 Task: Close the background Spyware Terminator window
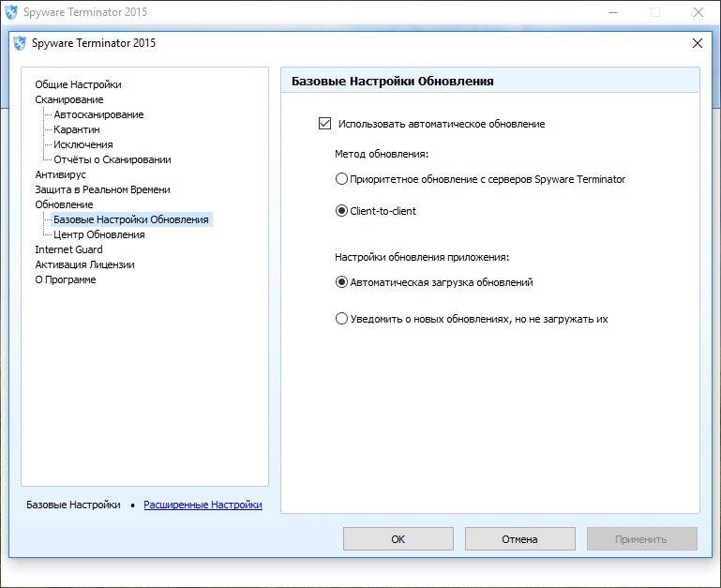[698, 12]
